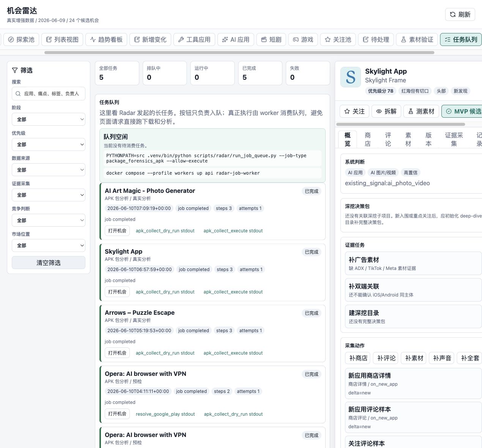
Task: Open the 优先级 dropdown
Action: pyautogui.click(x=49, y=145)
